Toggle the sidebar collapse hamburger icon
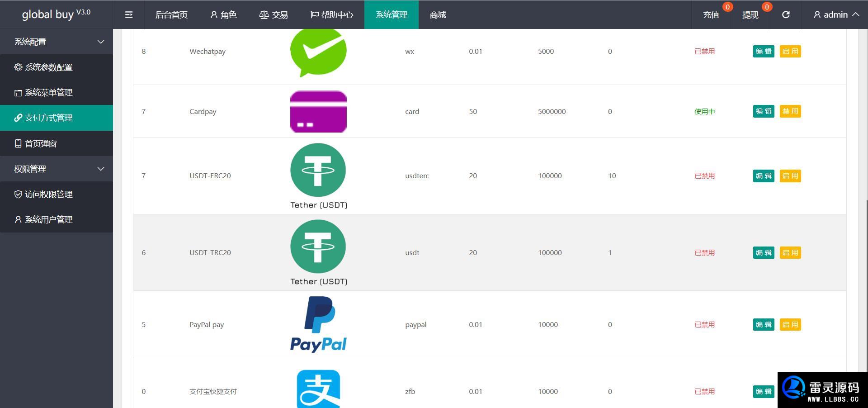 point(129,14)
